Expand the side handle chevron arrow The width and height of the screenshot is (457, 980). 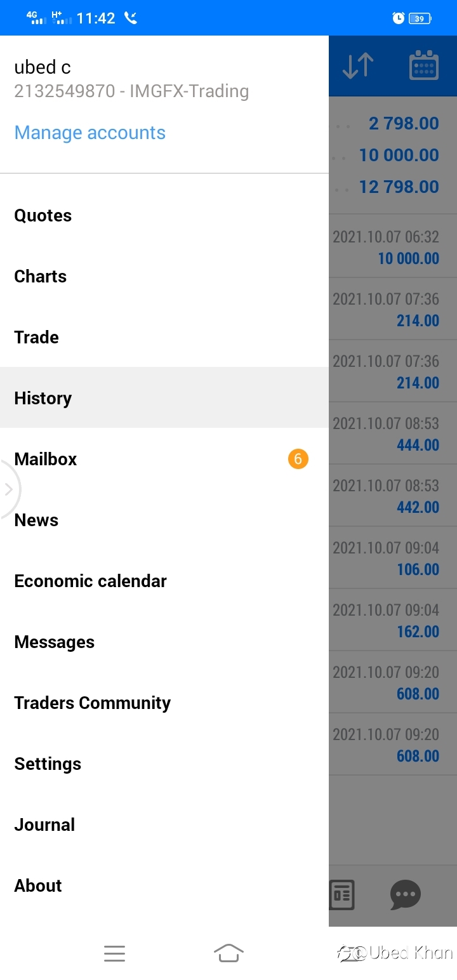(8, 489)
